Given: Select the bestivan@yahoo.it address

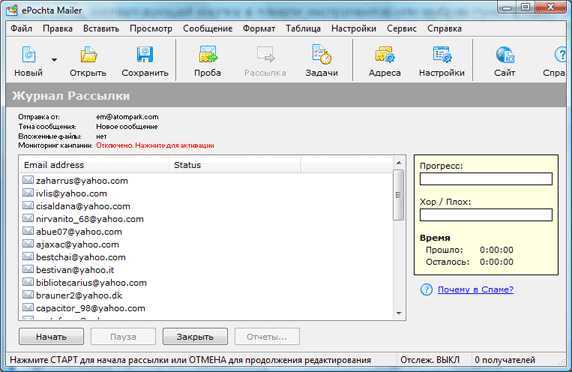Looking at the screenshot, I should 75,270.
